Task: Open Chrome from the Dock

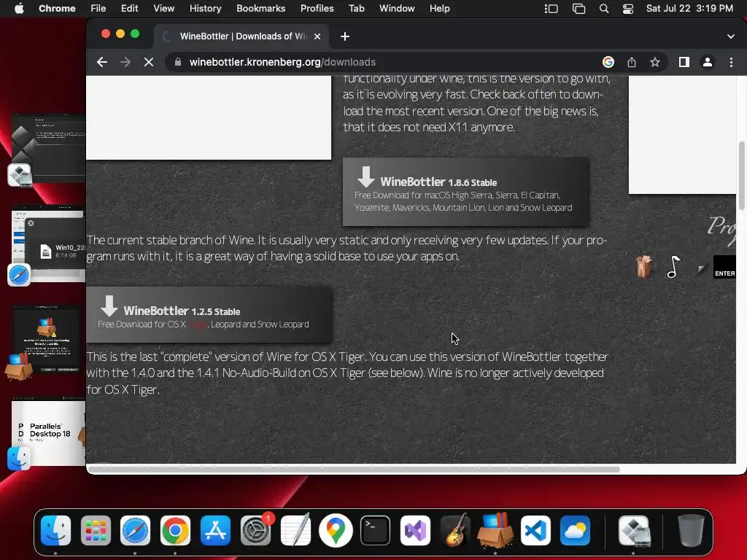Action: [x=175, y=531]
